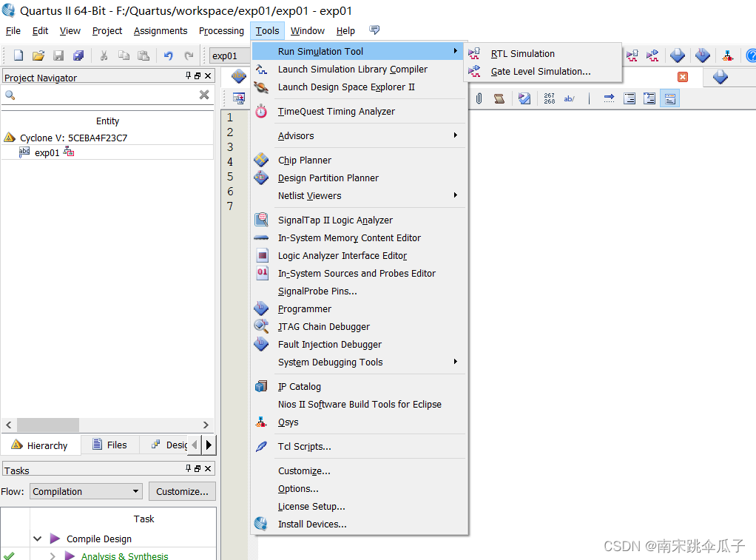Close the Tasks panel

(208, 468)
